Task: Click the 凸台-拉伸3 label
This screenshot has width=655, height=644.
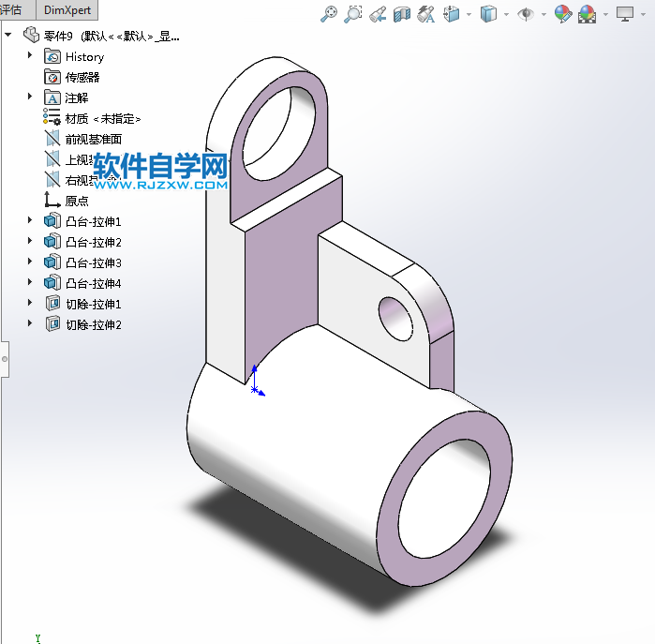Action: [x=94, y=262]
